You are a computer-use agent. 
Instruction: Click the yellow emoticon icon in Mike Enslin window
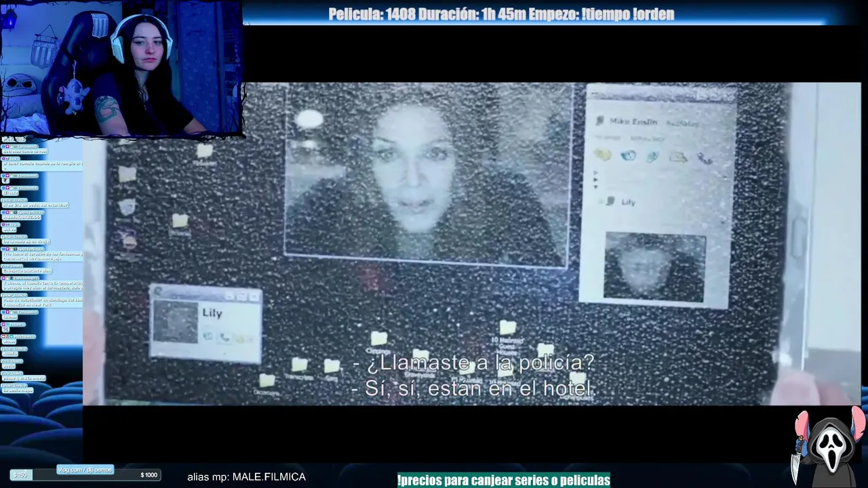tap(602, 155)
